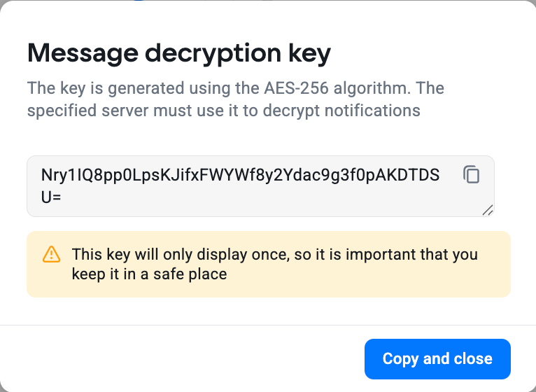Click the 'decrypt notifications' description line
Screen dimensions: 536x392
[x=223, y=110]
